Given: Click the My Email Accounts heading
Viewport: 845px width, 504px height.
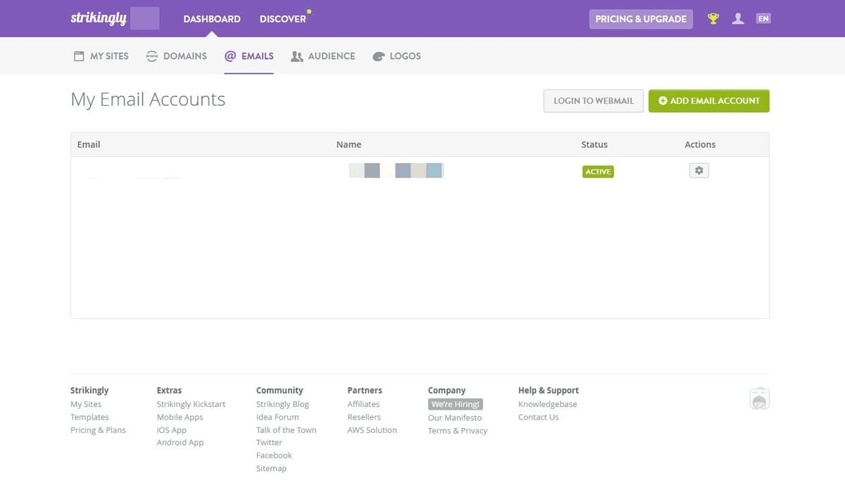Looking at the screenshot, I should 148,99.
